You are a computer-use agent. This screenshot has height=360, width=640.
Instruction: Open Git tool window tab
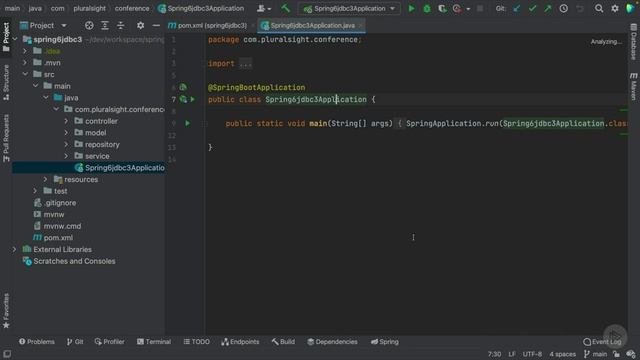coord(75,342)
